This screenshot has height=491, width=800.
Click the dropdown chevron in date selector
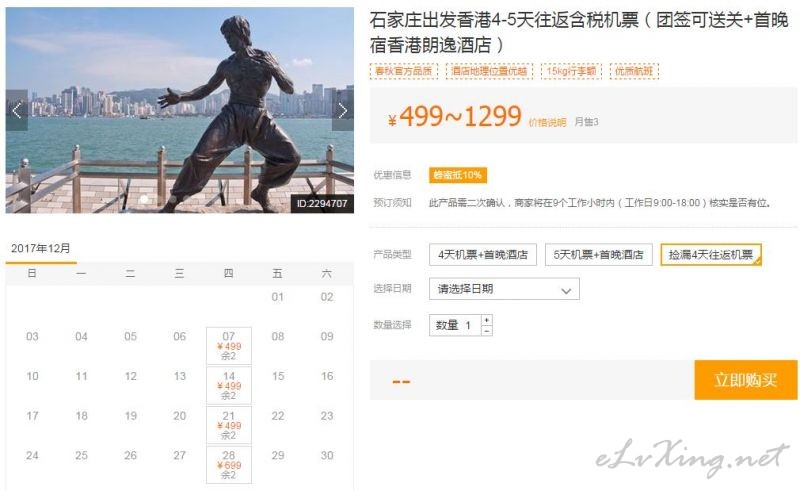[566, 290]
